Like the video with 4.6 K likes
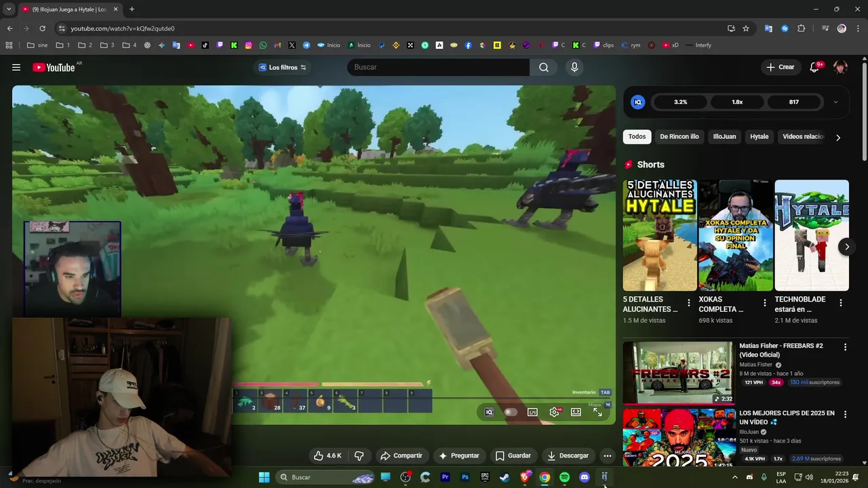 tap(328, 455)
